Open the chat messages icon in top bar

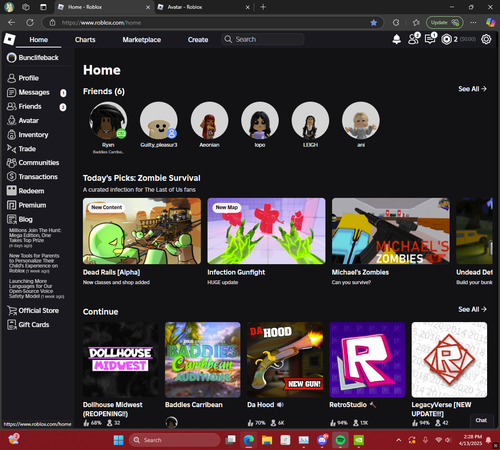tap(430, 39)
